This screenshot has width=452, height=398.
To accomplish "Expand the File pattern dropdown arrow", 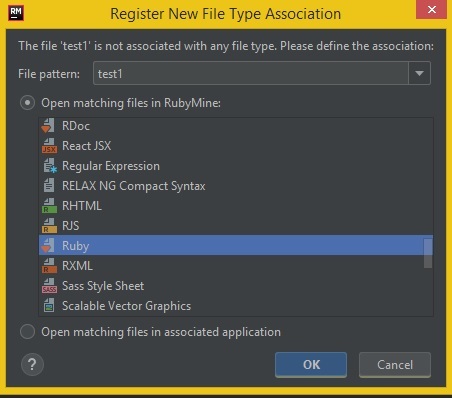I will (419, 73).
